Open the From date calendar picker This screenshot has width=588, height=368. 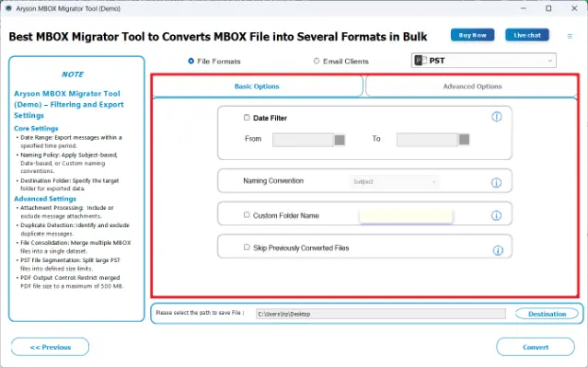click(x=340, y=140)
